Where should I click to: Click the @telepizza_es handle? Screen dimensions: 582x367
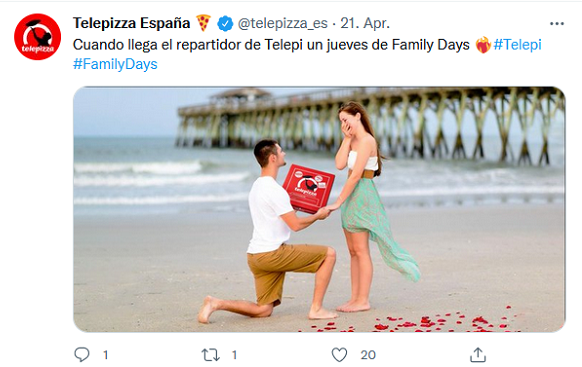(x=282, y=23)
